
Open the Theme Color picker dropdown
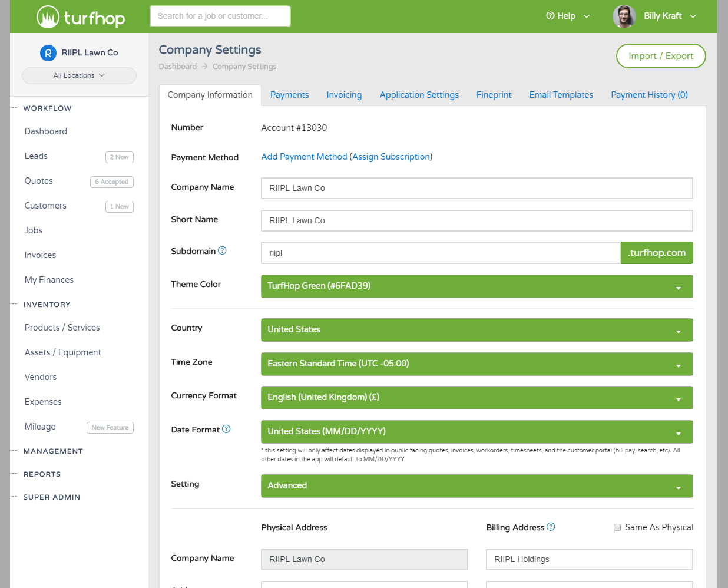coord(476,286)
